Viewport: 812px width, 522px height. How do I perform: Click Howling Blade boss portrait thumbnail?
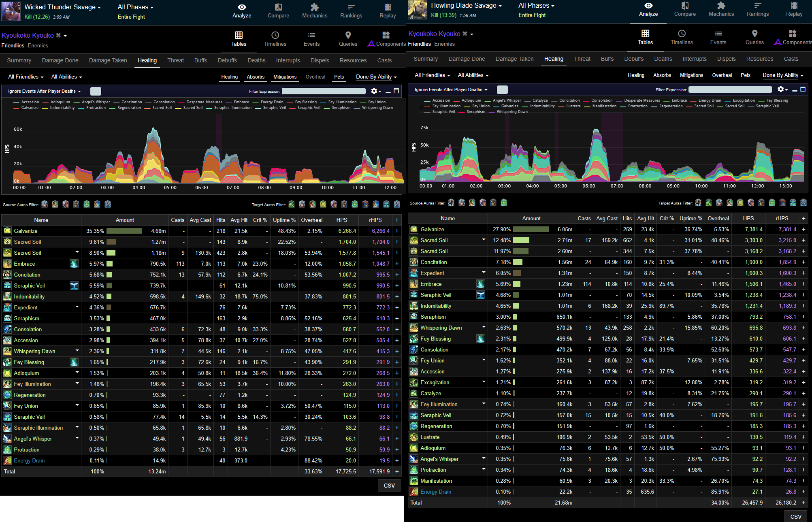pyautogui.click(x=418, y=10)
